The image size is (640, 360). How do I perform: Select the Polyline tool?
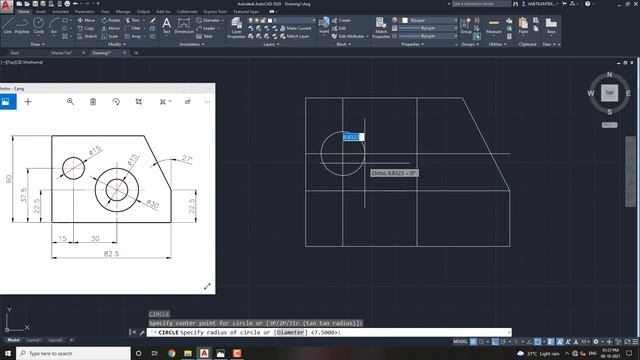pos(22,25)
